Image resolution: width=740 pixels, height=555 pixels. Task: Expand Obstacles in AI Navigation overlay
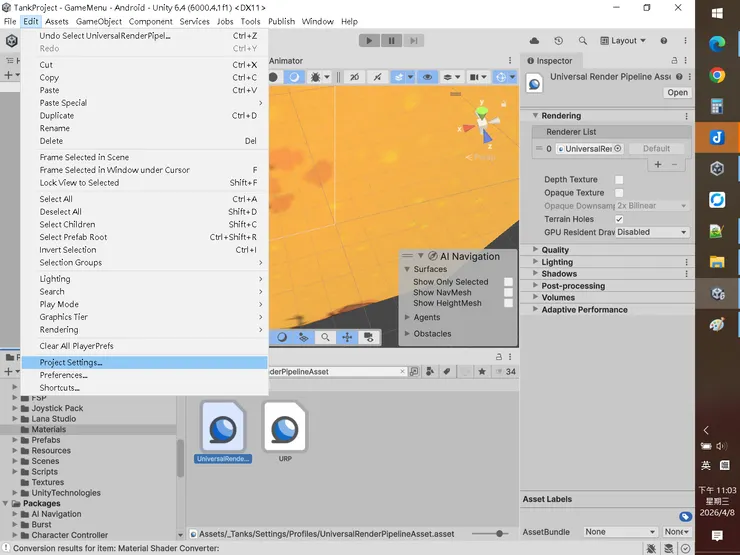pos(407,334)
